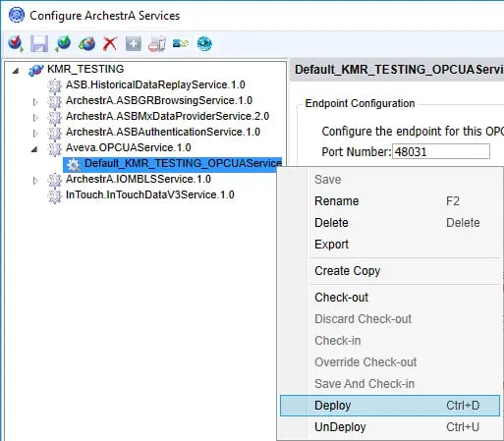Image resolution: width=504 pixels, height=441 pixels.
Task: Click the Port Number input field
Action: [441, 151]
